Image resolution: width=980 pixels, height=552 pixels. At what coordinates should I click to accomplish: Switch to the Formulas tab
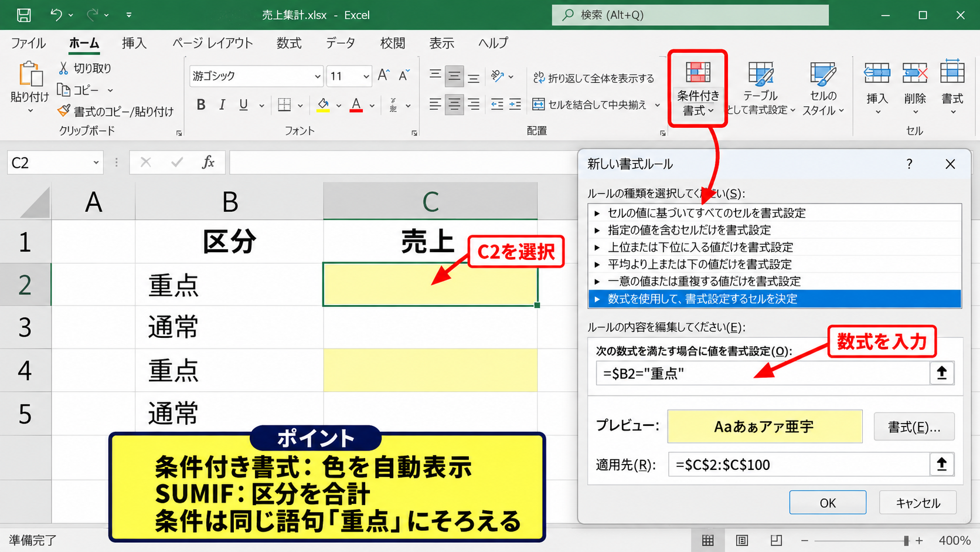tap(289, 43)
